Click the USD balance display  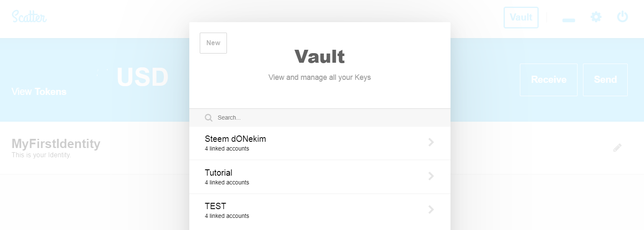point(142,77)
